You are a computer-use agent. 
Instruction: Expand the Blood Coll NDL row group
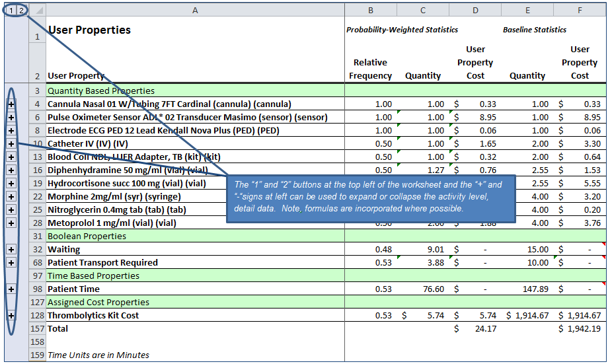(x=11, y=157)
